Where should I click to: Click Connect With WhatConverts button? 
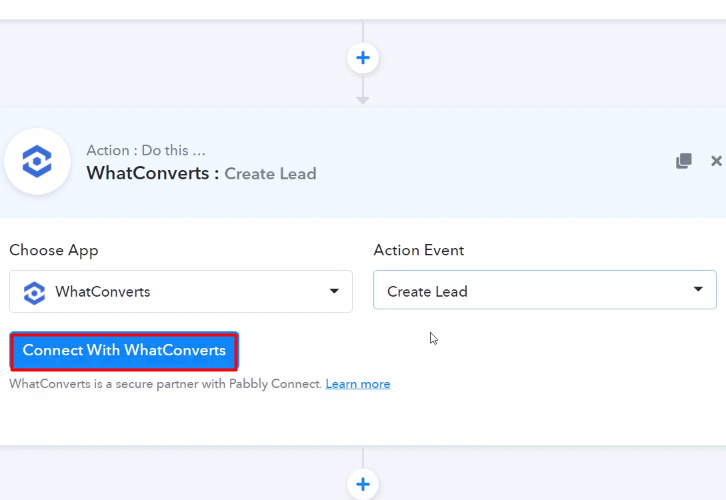click(x=124, y=351)
